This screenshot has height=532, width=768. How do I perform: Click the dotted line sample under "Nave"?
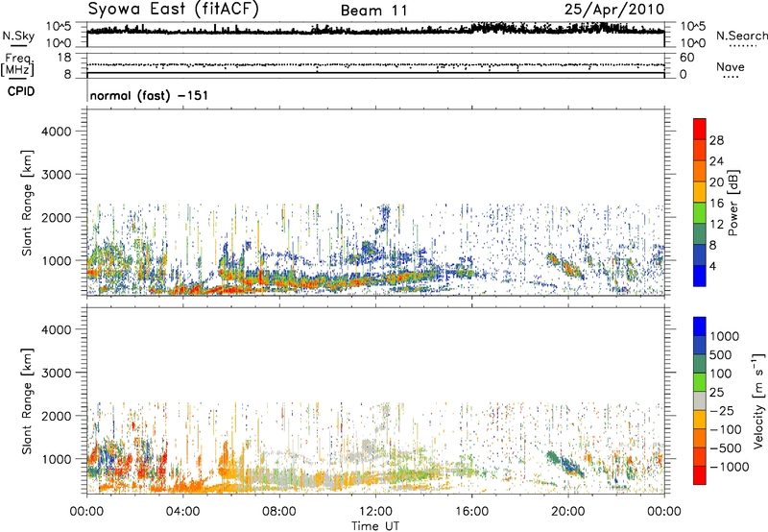pos(731,77)
